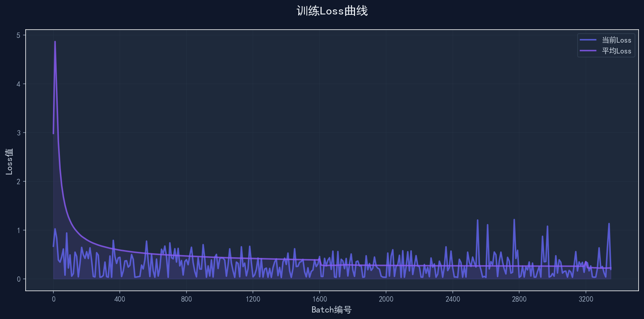Click the 400 tick on x-axis

[120, 299]
